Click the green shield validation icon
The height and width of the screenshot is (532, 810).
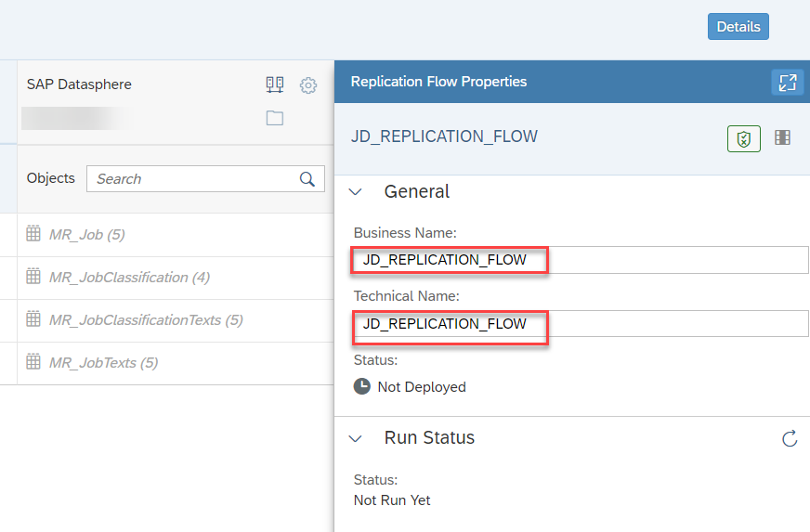pos(744,138)
